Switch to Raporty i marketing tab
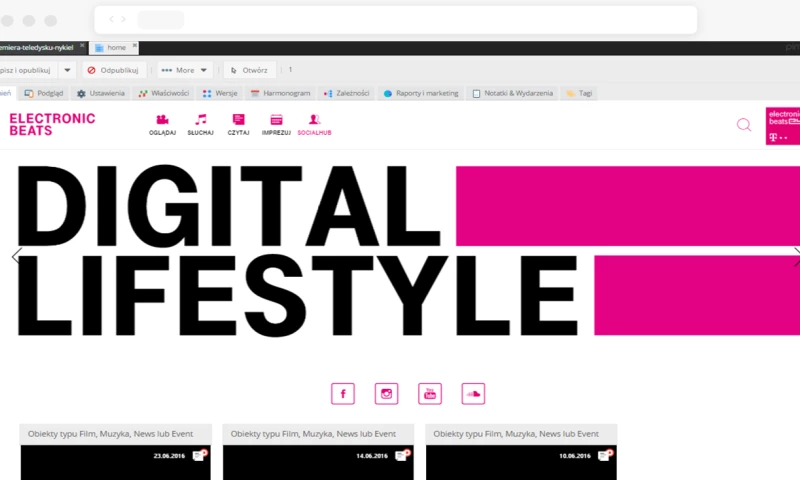The width and height of the screenshot is (800, 480). tap(421, 93)
